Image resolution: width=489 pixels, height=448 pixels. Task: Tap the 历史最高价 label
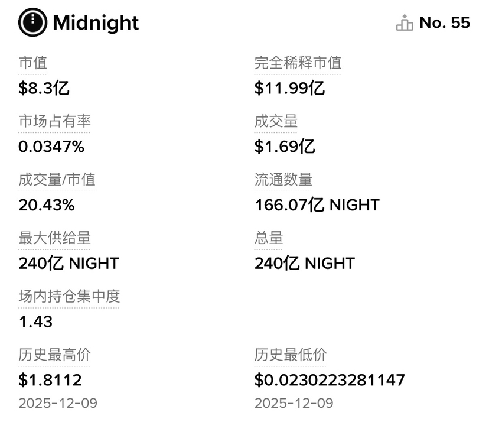coord(54,355)
